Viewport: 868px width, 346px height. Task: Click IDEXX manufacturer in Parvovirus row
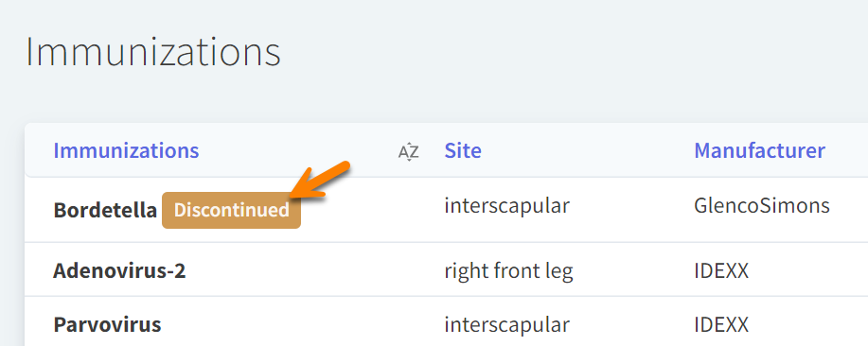click(721, 324)
